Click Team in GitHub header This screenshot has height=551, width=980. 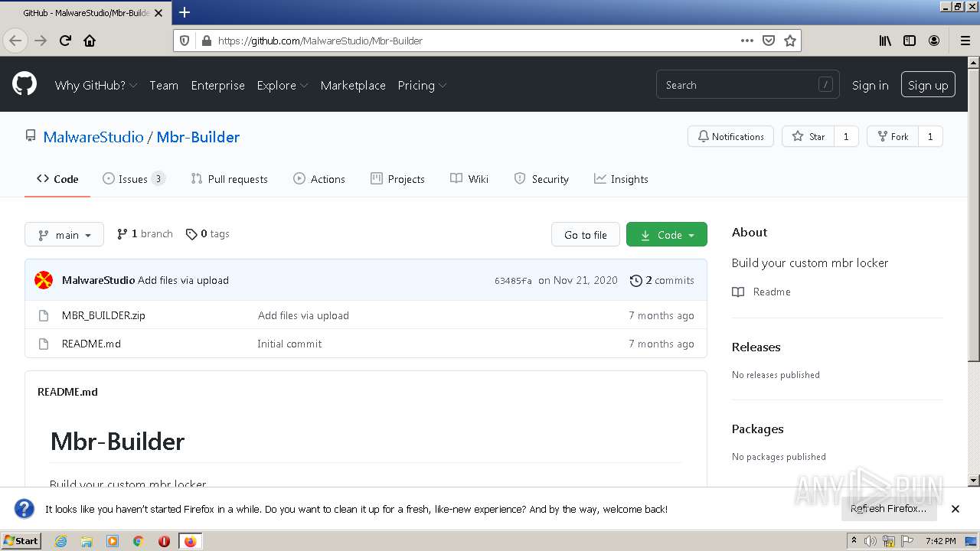point(164,85)
